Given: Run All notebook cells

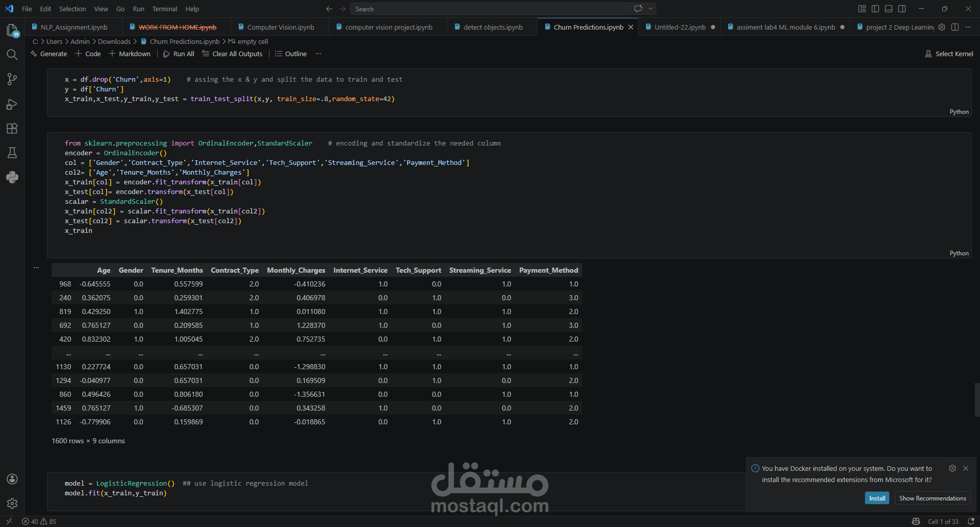Looking at the screenshot, I should [179, 54].
